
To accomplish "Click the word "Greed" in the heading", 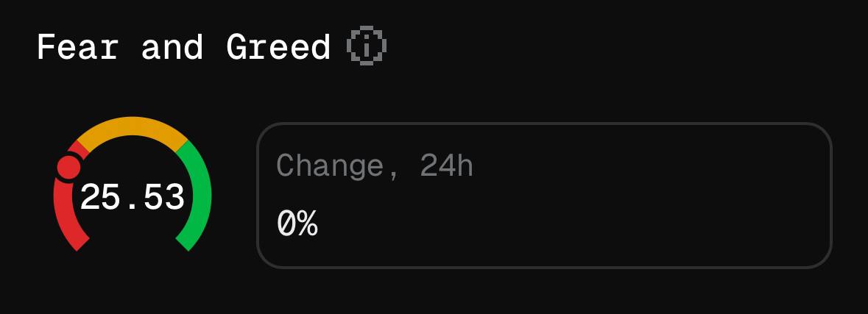I will point(278,48).
